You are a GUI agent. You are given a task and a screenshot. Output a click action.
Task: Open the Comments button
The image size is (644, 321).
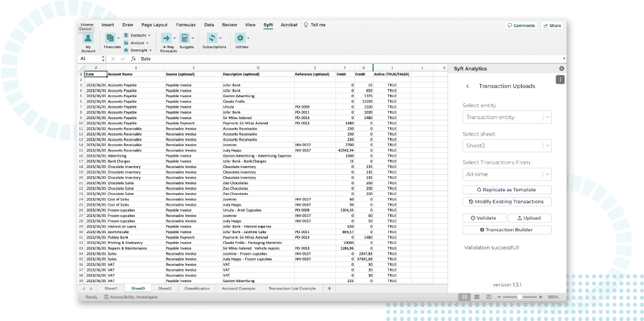tap(521, 26)
